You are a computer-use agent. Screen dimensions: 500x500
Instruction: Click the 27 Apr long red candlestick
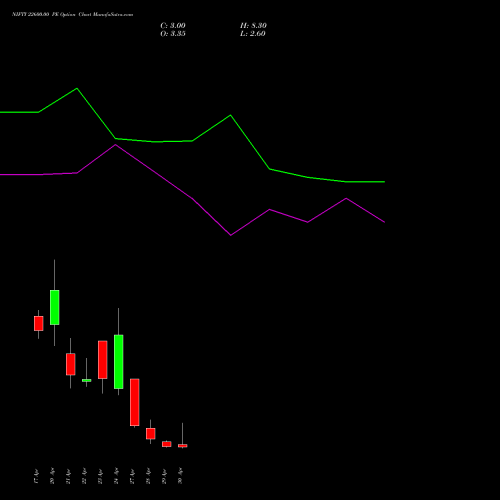pos(135,402)
